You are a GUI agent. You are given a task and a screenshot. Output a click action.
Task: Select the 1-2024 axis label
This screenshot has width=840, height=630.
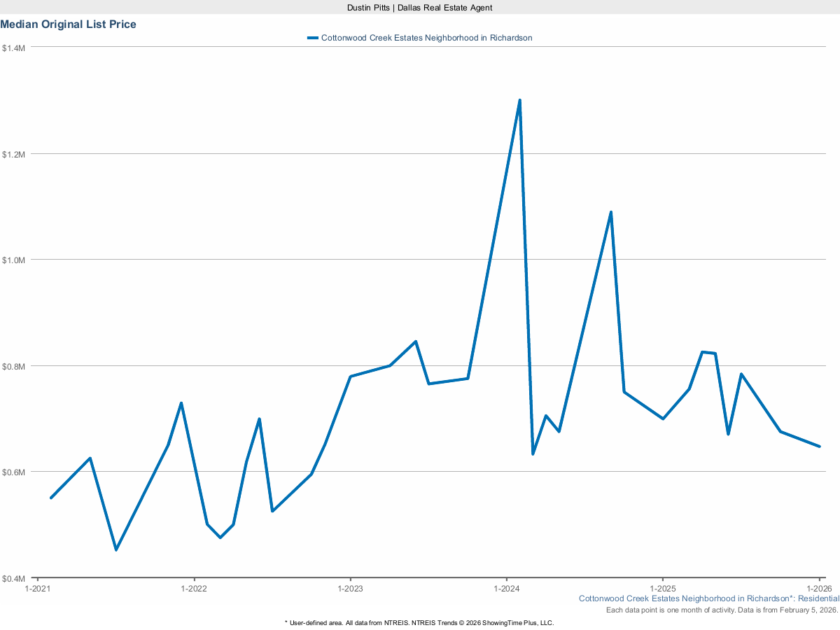click(505, 589)
